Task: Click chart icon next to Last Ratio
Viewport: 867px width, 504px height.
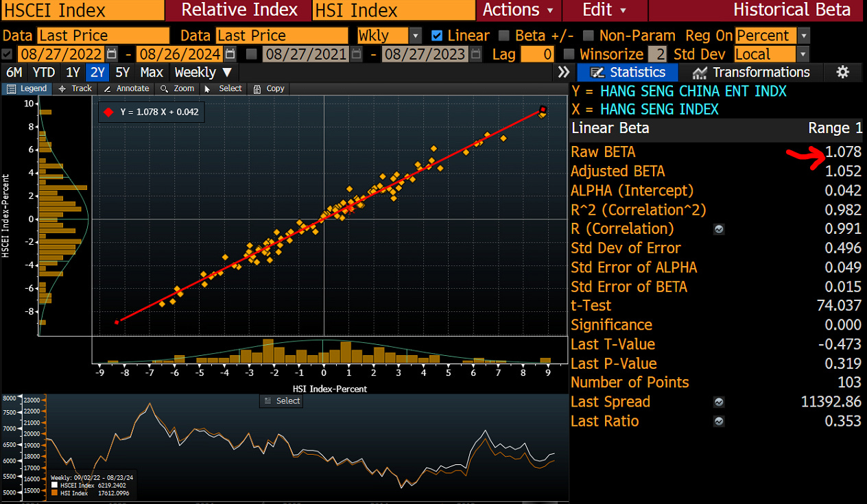Action: click(x=719, y=421)
